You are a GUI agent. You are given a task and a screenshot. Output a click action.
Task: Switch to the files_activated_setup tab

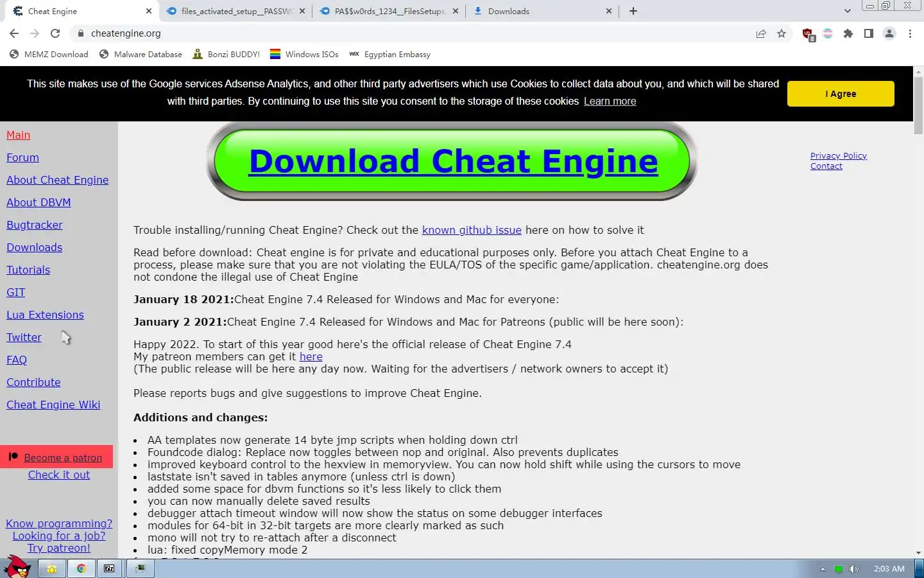click(235, 11)
